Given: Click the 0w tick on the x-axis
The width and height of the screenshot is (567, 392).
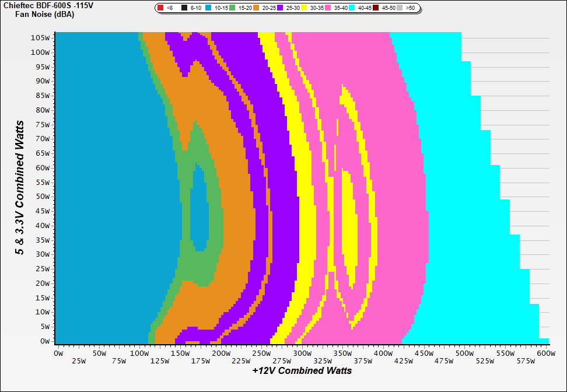Looking at the screenshot, I should (58, 353).
